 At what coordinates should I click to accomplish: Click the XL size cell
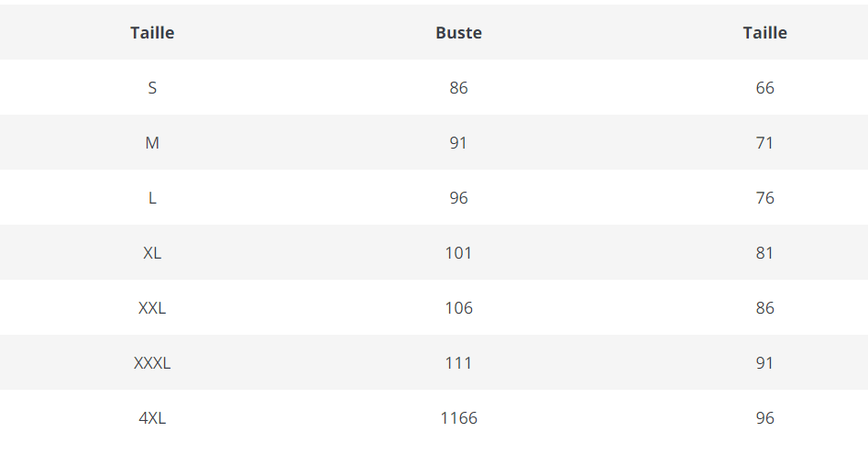(152, 253)
